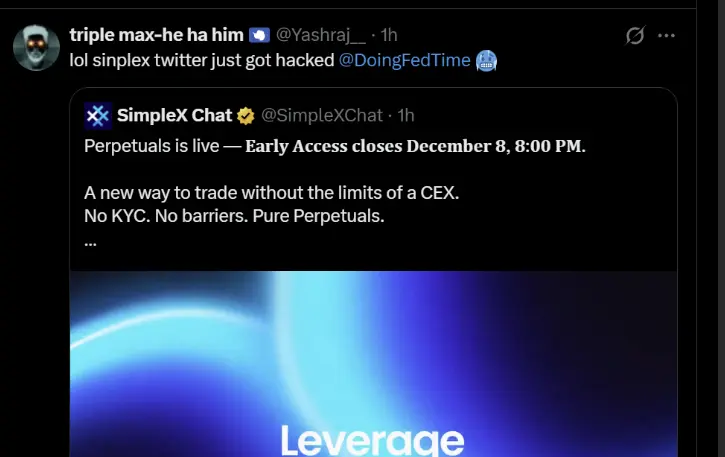This screenshot has height=457, width=725.
Task: Click the bold "Early Access closes December 8" text
Action: pos(414,146)
